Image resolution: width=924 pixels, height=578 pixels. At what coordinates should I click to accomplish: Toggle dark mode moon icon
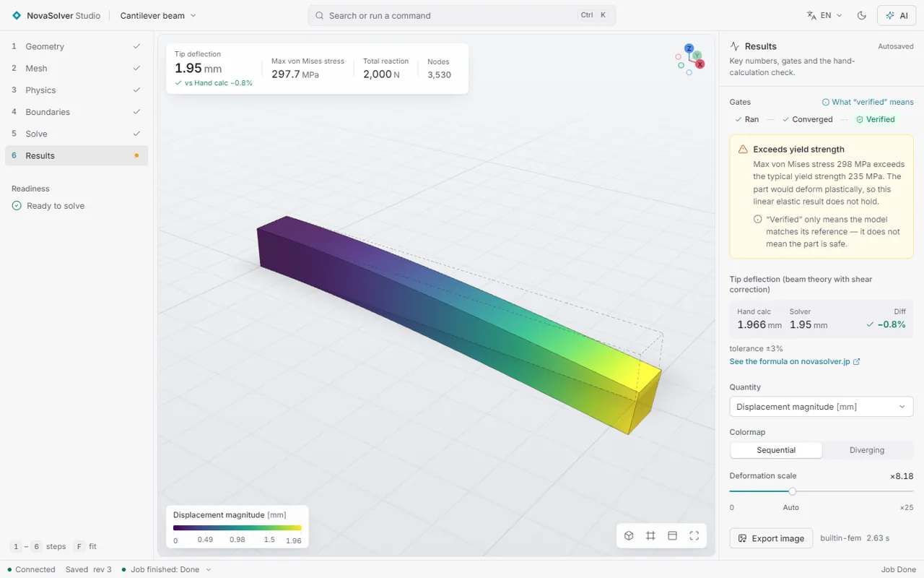click(x=861, y=15)
